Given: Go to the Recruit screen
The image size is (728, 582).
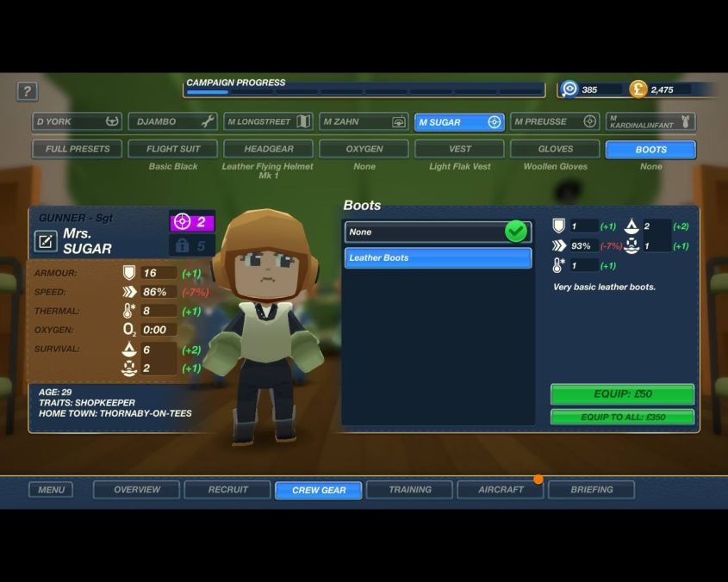Looking at the screenshot, I should pos(227,490).
